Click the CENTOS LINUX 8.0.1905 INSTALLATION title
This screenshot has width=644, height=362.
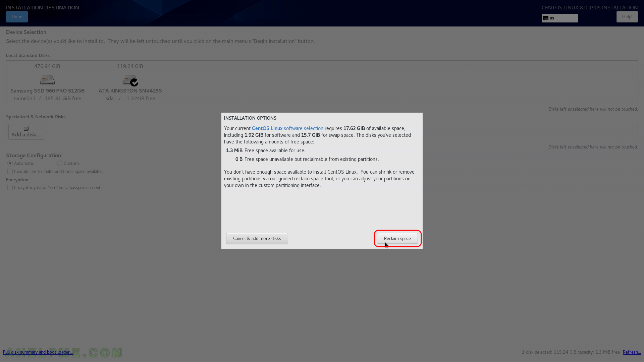tap(590, 7)
